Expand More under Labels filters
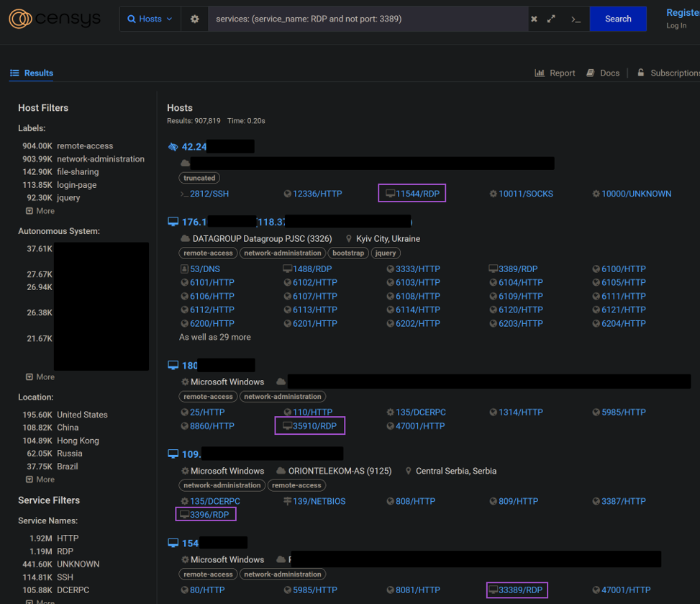700x604 pixels. click(40, 211)
